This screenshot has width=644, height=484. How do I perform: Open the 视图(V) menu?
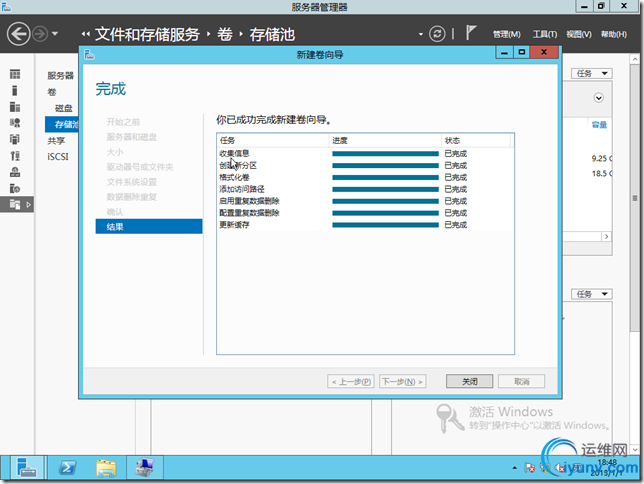(579, 35)
